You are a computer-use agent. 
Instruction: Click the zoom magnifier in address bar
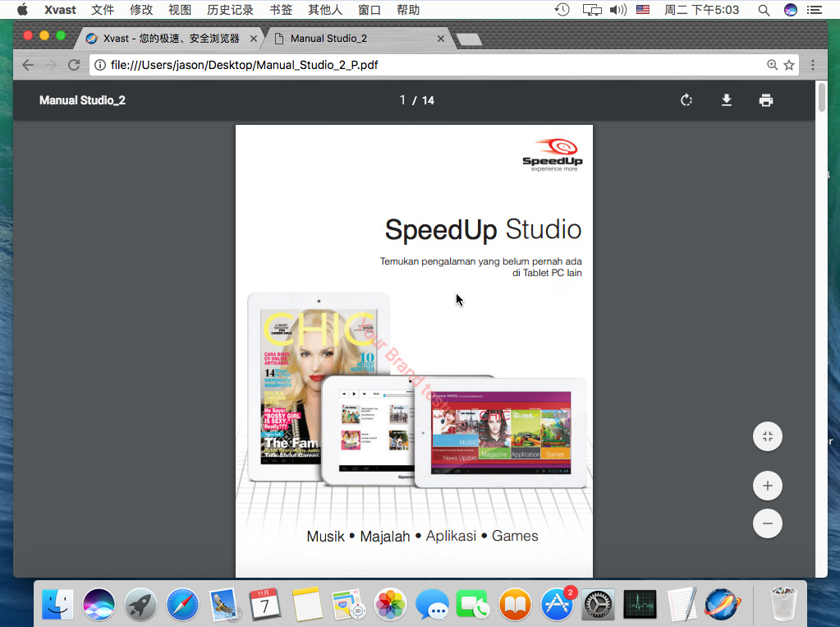pyautogui.click(x=772, y=65)
